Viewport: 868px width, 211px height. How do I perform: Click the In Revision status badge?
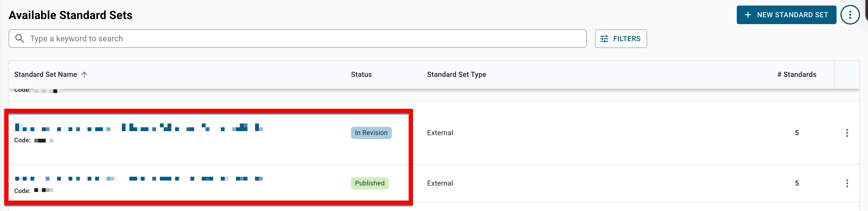click(371, 133)
